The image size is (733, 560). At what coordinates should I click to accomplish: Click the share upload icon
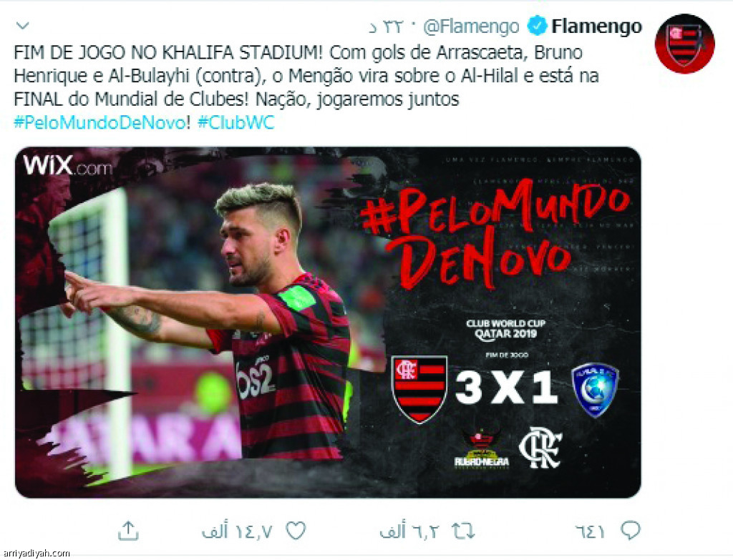[x=128, y=531]
